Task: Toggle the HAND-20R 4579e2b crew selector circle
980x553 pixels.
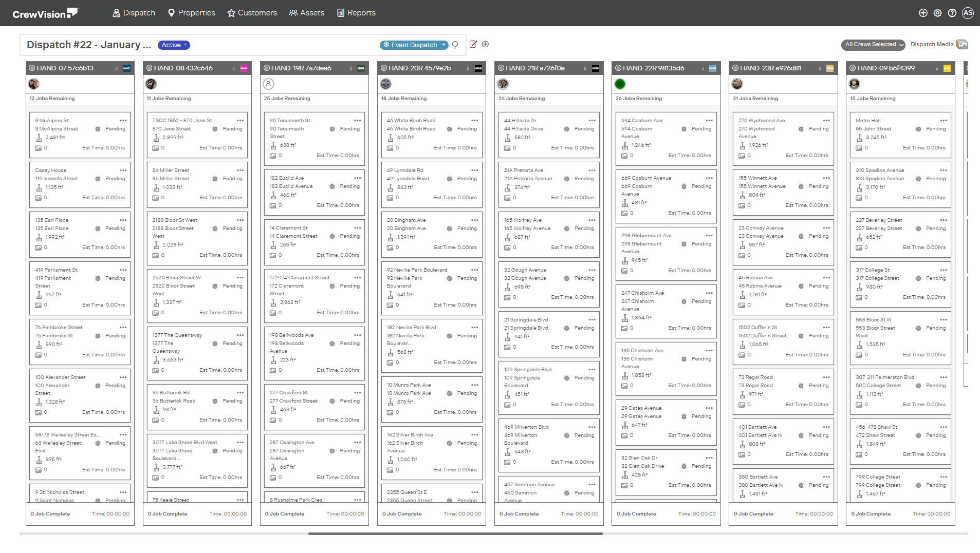Action: (383, 68)
